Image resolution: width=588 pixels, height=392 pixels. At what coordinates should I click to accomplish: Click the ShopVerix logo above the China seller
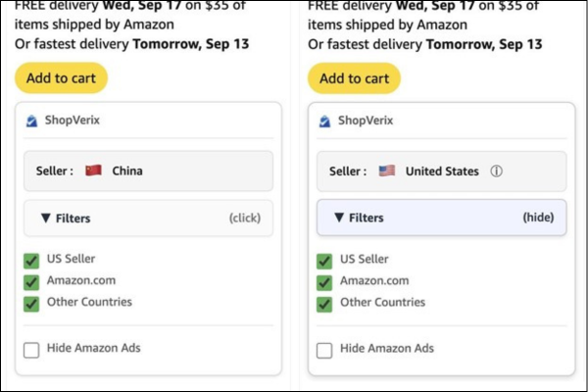click(32, 121)
